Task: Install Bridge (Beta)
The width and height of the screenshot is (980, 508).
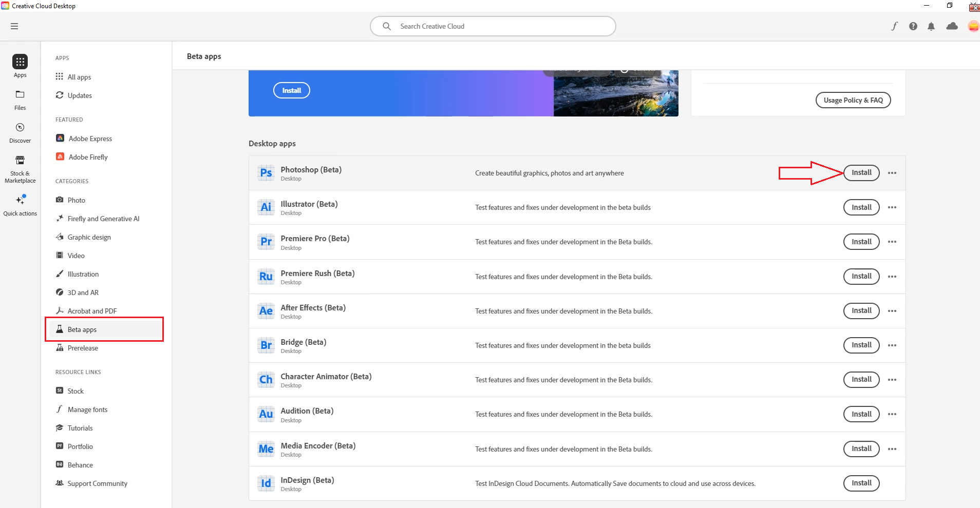Action: pyautogui.click(x=861, y=345)
